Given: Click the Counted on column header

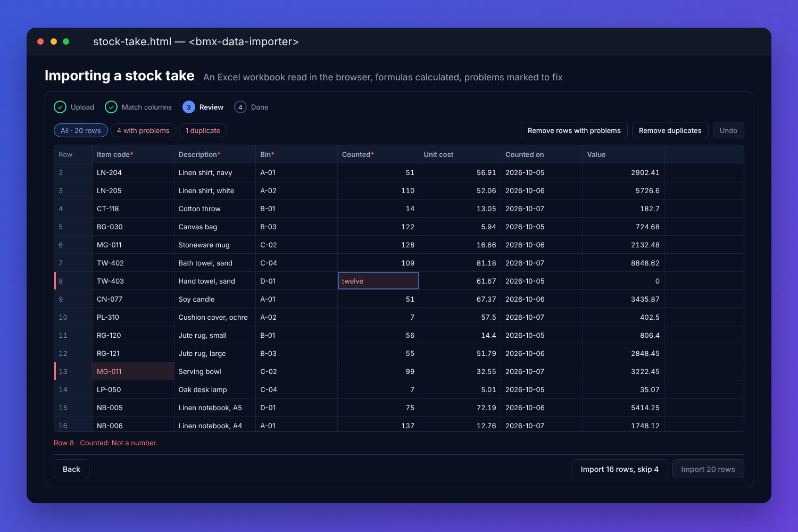Looking at the screenshot, I should click(542, 154).
